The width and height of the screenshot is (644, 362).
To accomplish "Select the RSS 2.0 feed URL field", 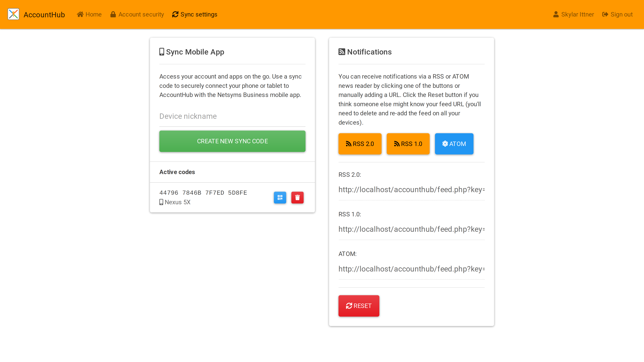I will [412, 190].
